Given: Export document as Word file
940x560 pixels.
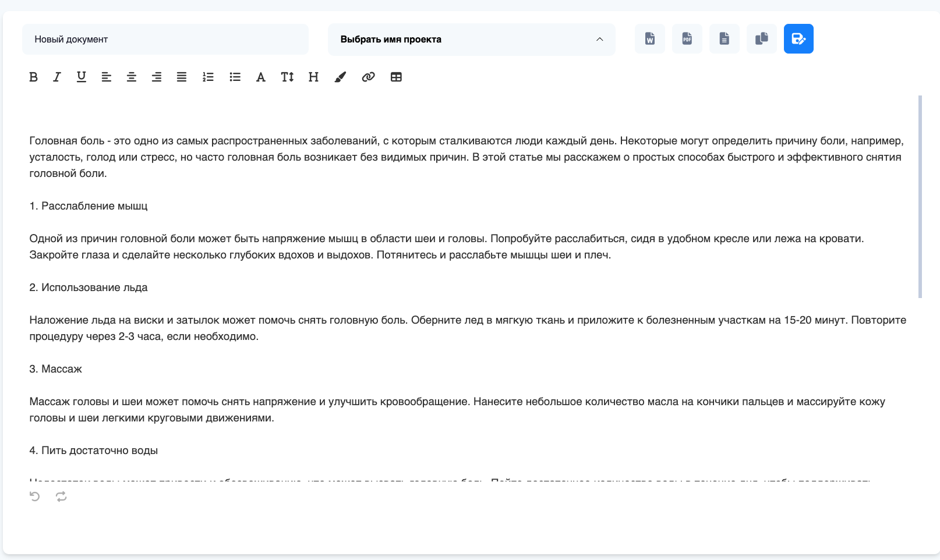Looking at the screenshot, I should [x=650, y=39].
